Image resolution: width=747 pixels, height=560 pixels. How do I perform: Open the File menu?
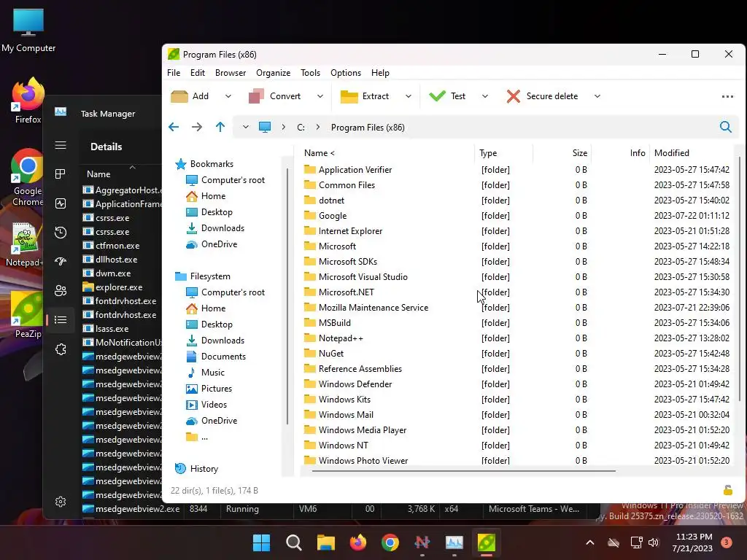(x=174, y=73)
